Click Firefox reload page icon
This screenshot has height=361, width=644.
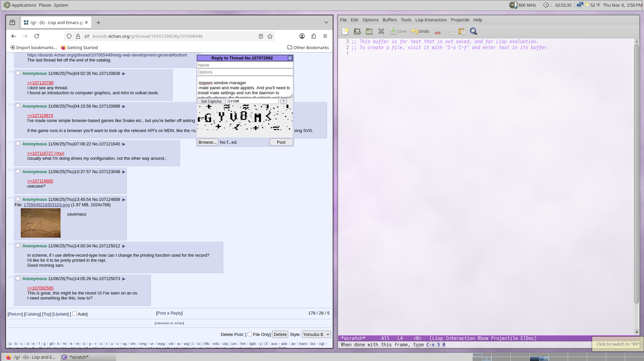(x=37, y=36)
